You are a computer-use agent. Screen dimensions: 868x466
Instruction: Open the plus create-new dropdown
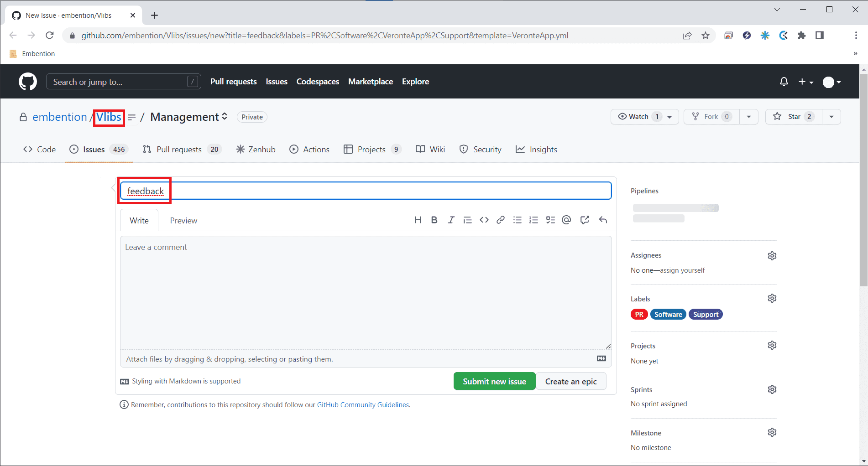(806, 82)
